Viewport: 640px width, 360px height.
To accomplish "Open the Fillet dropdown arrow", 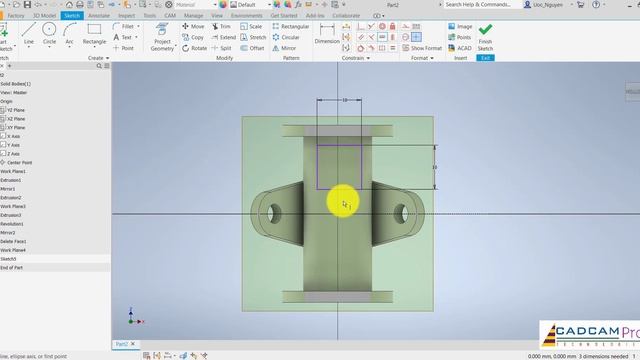I will 138,27.
